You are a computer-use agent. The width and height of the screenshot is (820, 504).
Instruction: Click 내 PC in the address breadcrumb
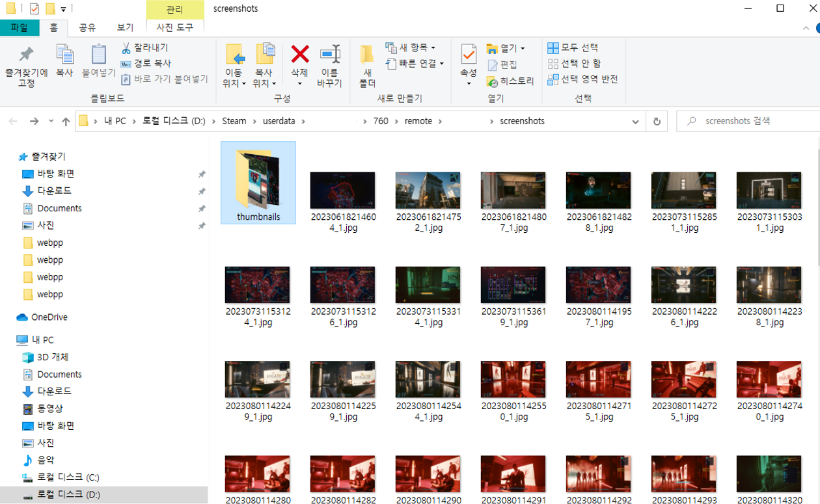coord(115,122)
